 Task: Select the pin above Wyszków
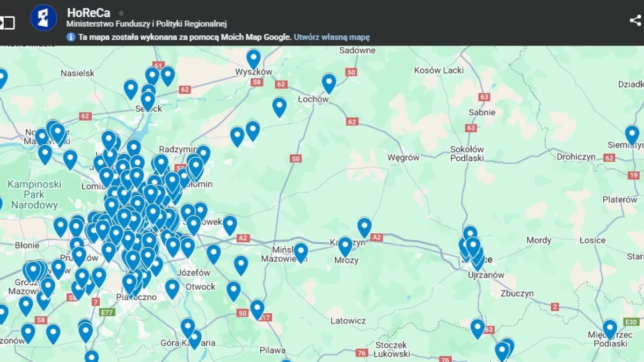point(253,58)
